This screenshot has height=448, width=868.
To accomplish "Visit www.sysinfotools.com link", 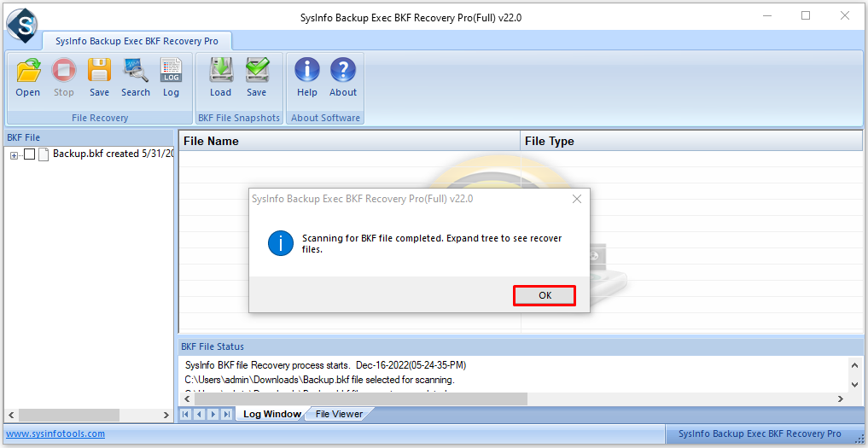I will (55, 433).
